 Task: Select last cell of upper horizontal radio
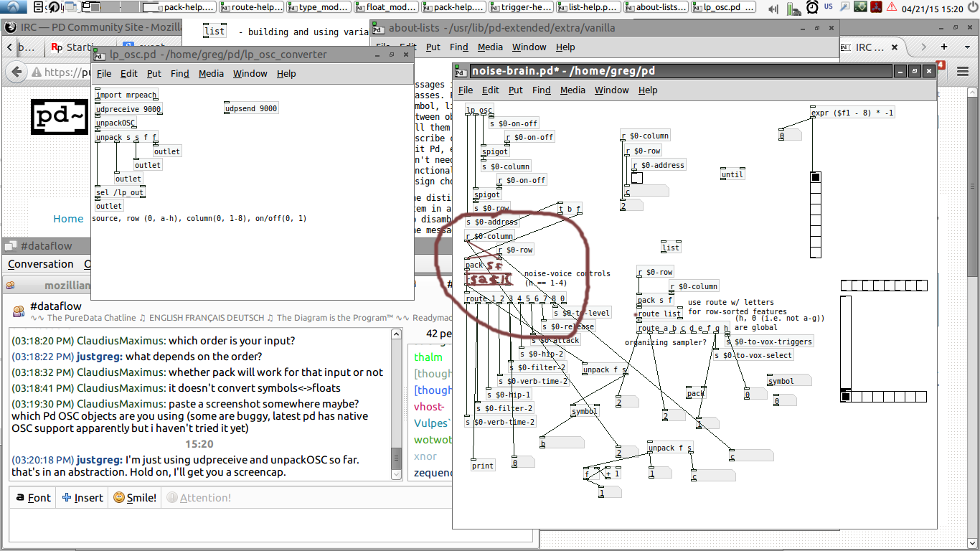921,286
